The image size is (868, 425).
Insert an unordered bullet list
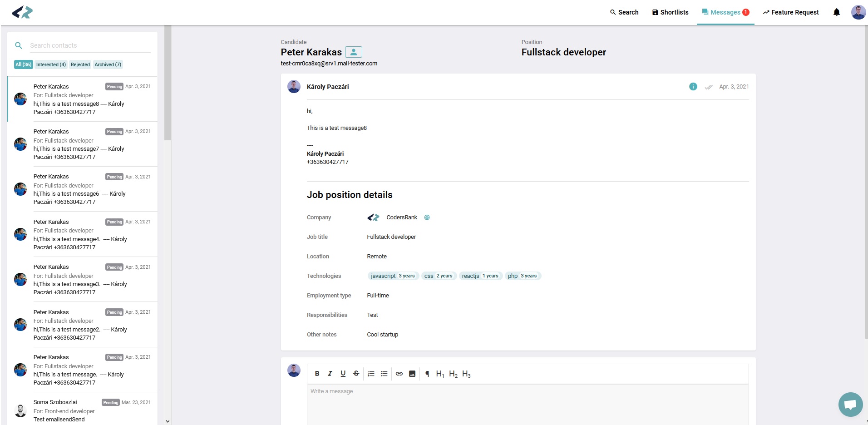point(384,374)
